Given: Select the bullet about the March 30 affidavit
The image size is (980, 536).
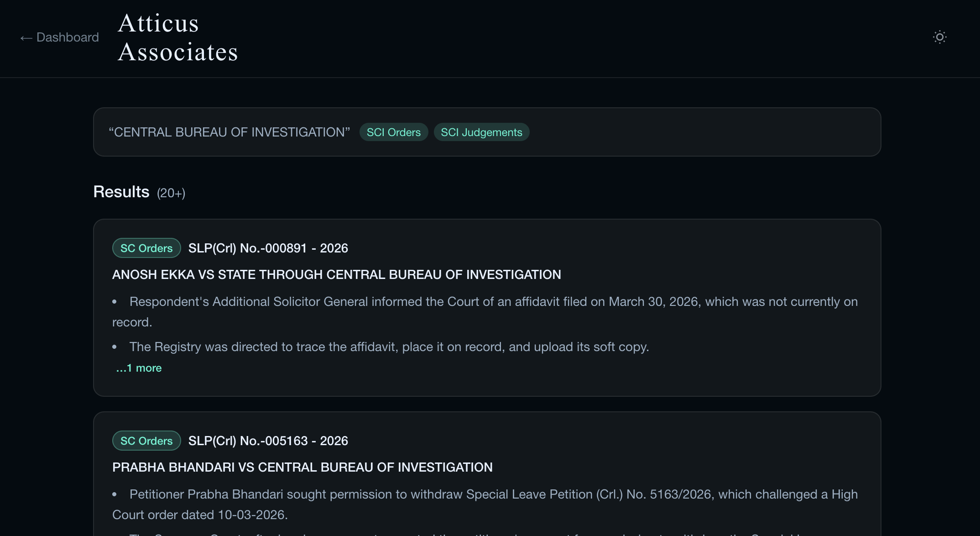Looking at the screenshot, I should 493,302.
